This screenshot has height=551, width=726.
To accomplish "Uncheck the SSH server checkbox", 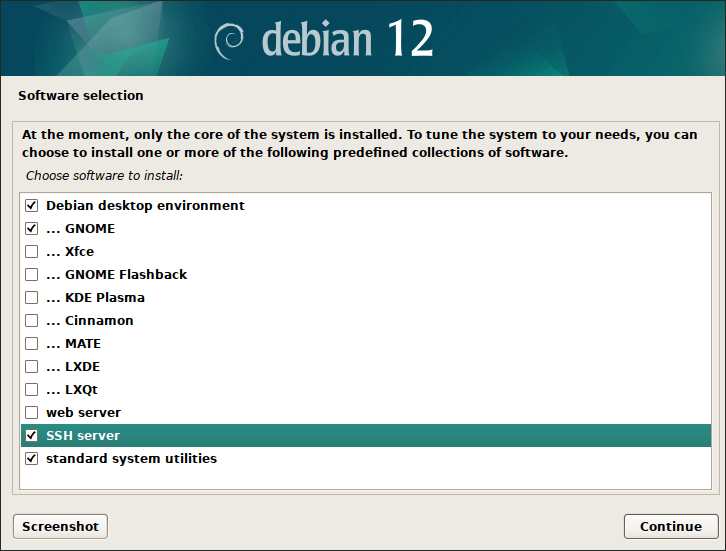I will pyautogui.click(x=31, y=435).
